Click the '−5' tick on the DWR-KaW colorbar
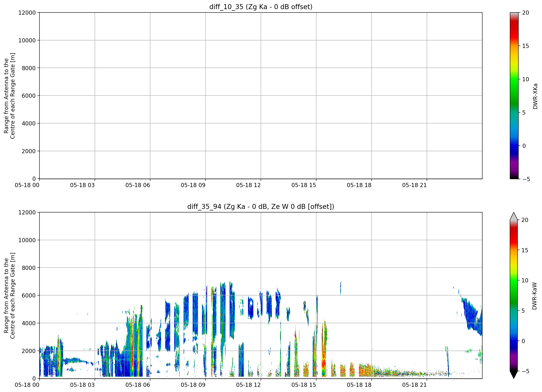This screenshot has height=392, width=542. click(525, 371)
